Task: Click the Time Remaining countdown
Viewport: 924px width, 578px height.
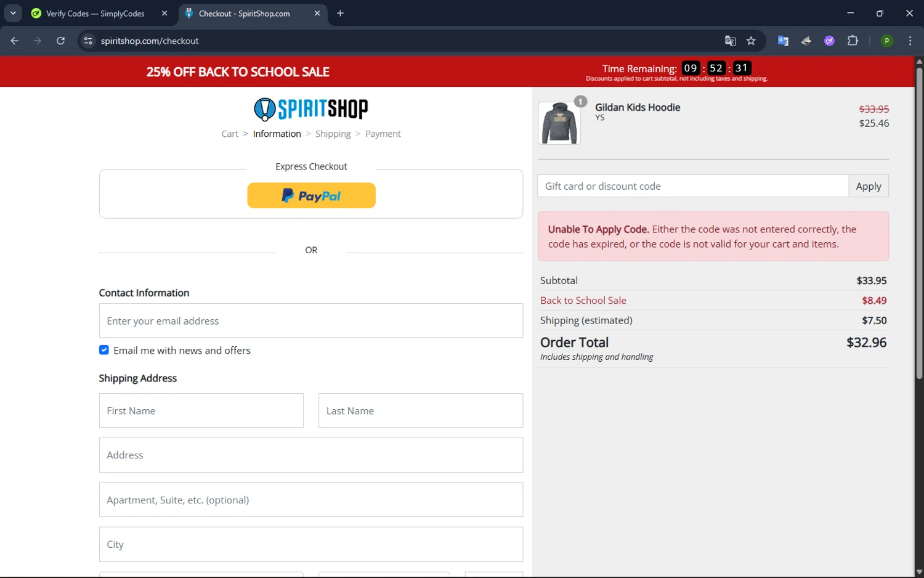Action: 676,68
